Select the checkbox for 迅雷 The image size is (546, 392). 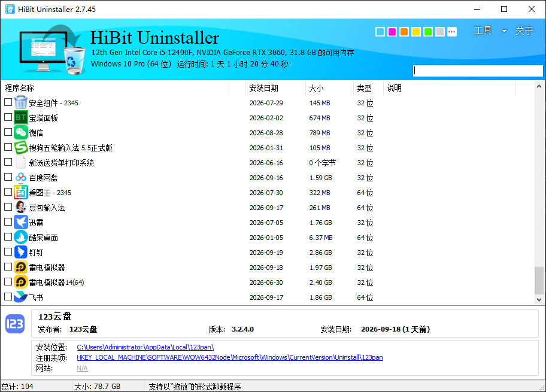point(8,222)
